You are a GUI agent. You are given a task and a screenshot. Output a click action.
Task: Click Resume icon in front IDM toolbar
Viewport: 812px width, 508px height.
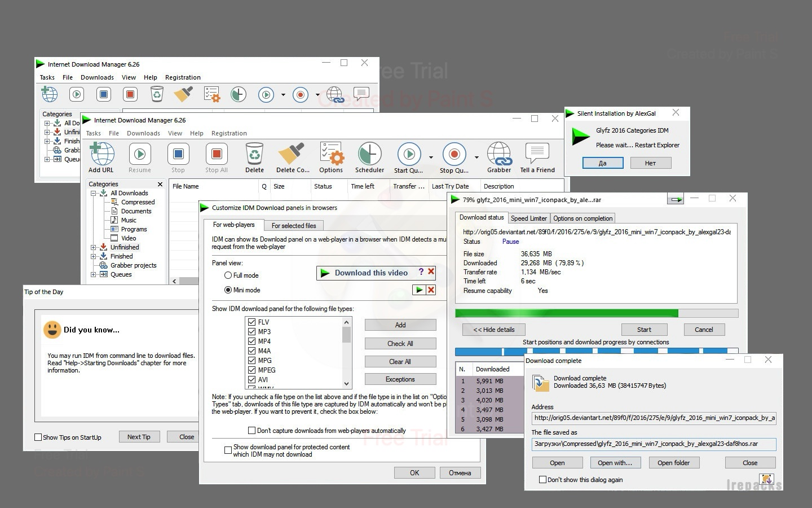(140, 154)
